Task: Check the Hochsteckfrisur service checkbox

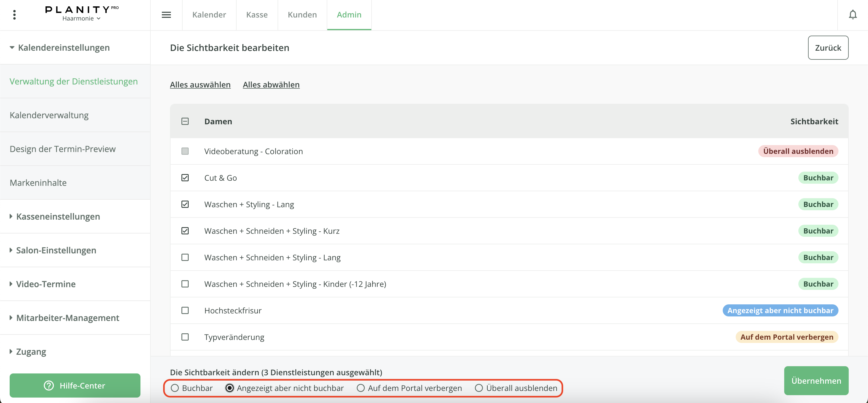Action: click(x=185, y=310)
